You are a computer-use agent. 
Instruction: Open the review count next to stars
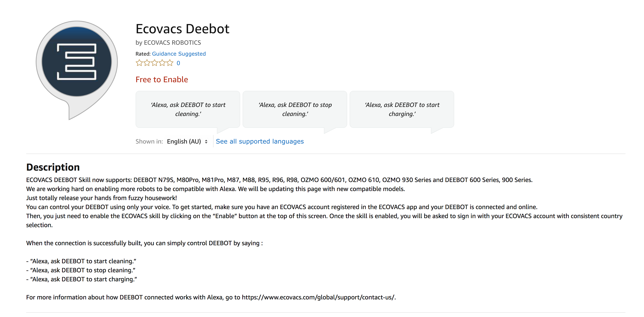[178, 63]
